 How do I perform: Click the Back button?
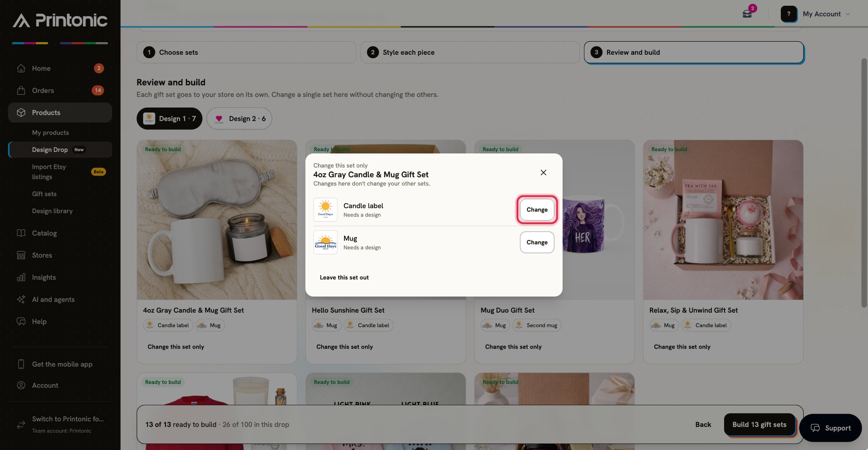[x=703, y=424]
